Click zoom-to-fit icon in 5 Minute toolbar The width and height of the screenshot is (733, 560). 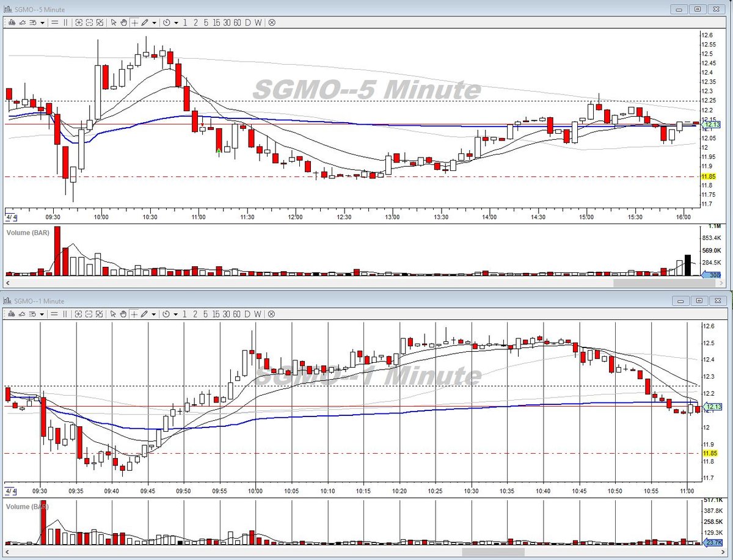point(100,23)
